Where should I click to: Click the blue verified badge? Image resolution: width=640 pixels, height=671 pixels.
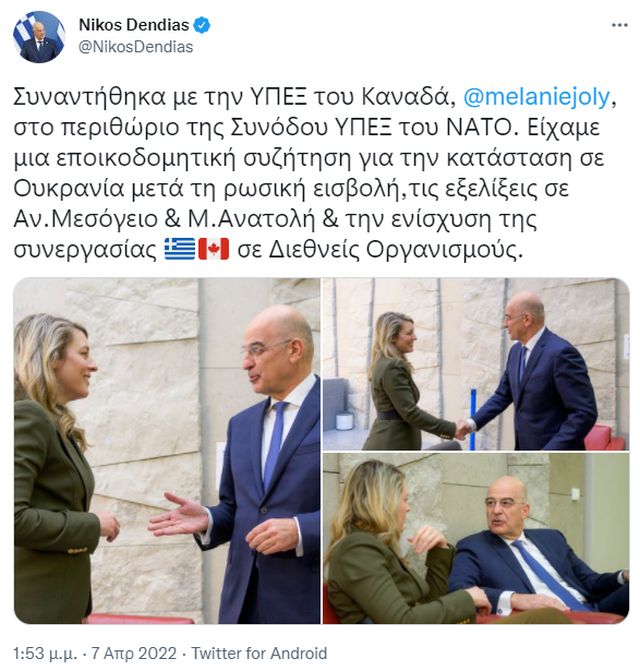pyautogui.click(x=201, y=25)
